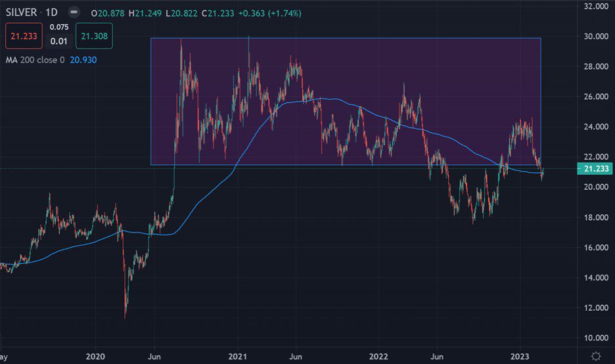The width and height of the screenshot is (615, 364).
Task: Click the 10.000 price axis label
Action: click(x=596, y=338)
